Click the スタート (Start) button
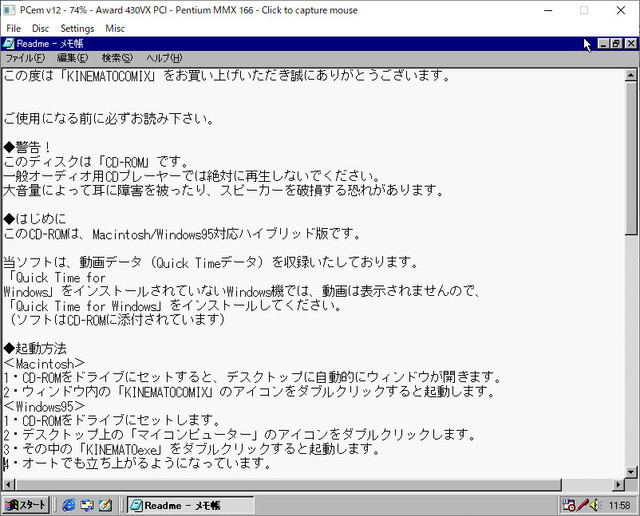This screenshot has height=516, width=640. coord(26,505)
